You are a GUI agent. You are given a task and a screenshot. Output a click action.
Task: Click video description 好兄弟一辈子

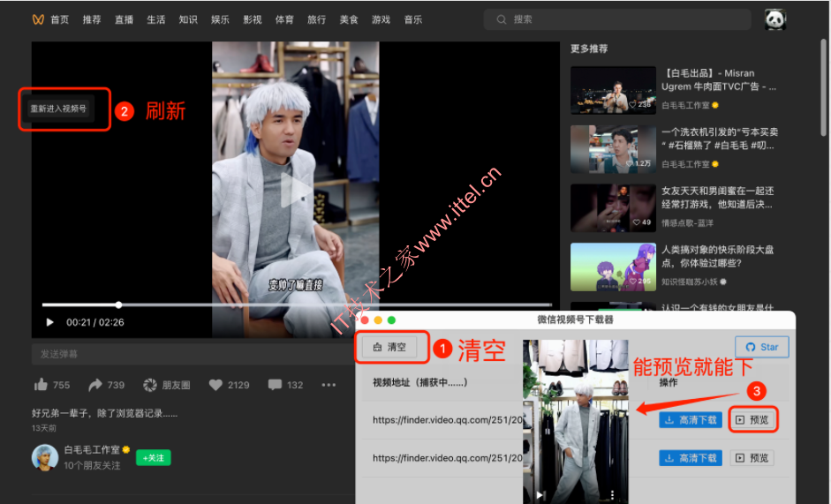point(104,413)
